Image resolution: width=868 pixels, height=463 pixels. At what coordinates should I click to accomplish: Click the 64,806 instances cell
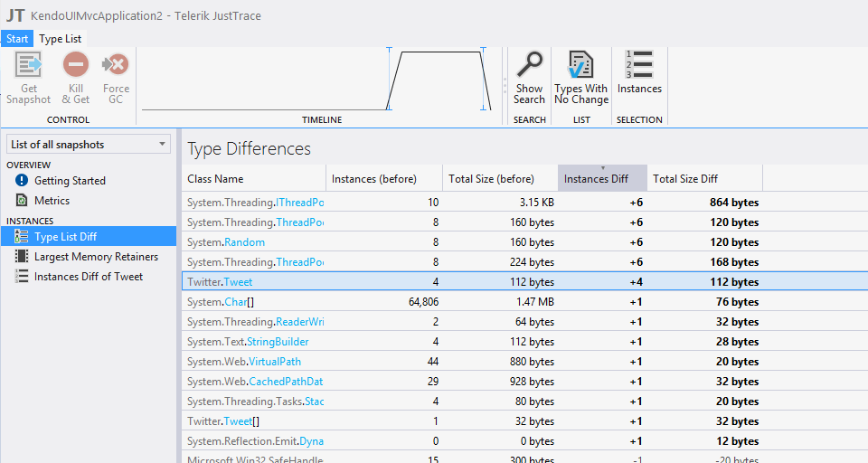423,302
